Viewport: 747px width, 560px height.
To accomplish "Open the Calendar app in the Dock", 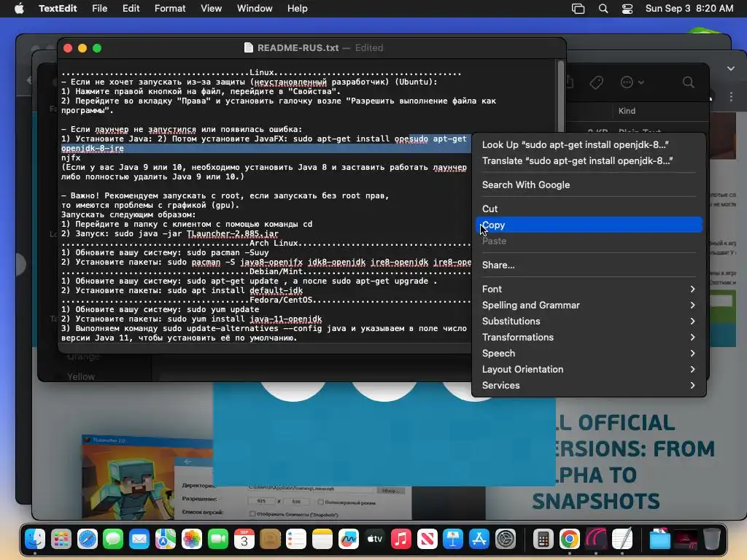I will (x=244, y=539).
